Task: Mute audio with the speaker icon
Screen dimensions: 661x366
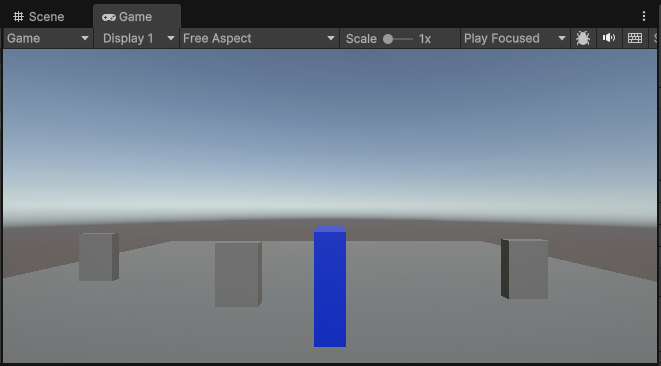Action: click(x=609, y=38)
